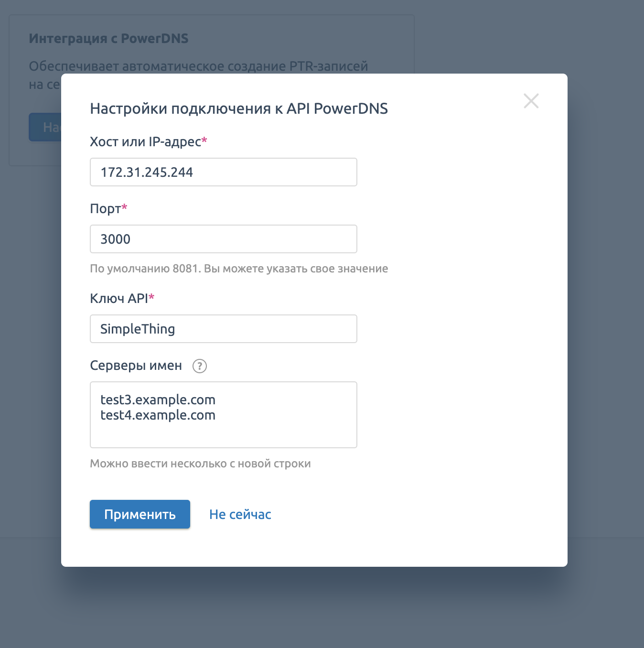Click the Хост или IP-адрес label
Viewport: 644px width, 648px height.
[145, 142]
